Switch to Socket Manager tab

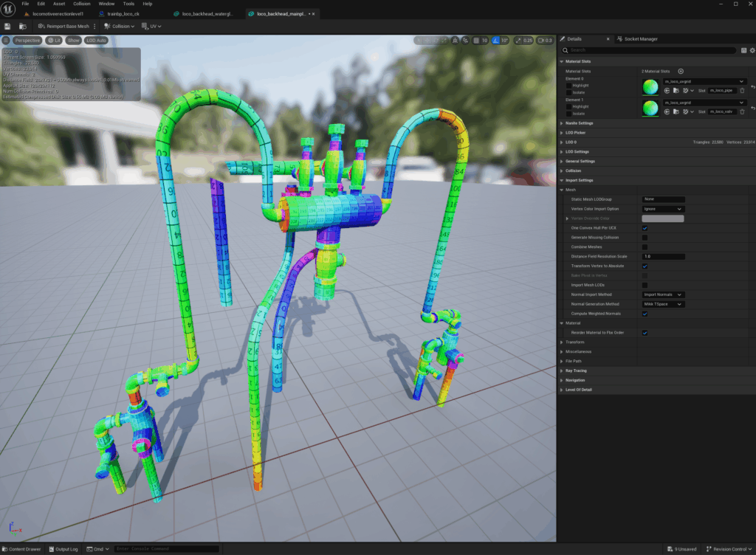pos(637,39)
